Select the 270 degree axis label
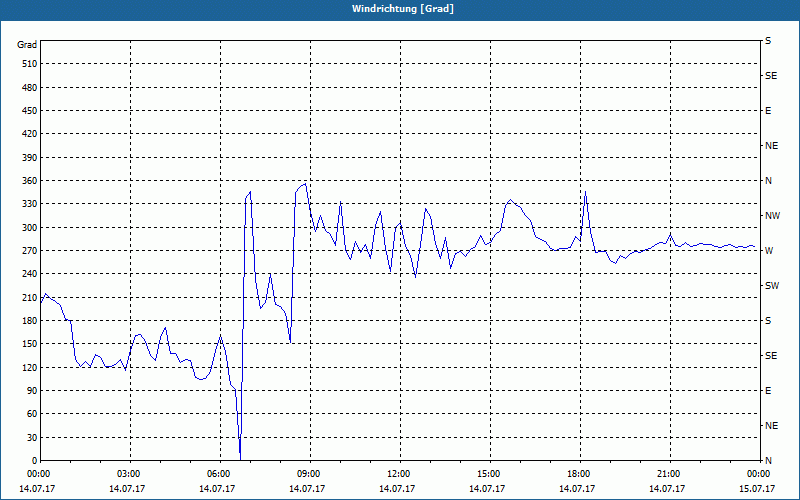This screenshot has height=500, width=800. tap(29, 251)
